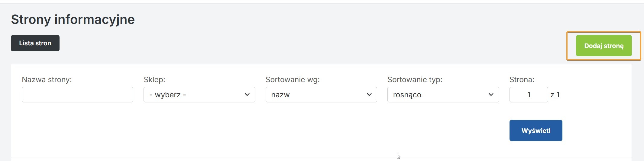Click the chevron arrow in Sklep select
This screenshot has width=644, height=161.
(247, 95)
